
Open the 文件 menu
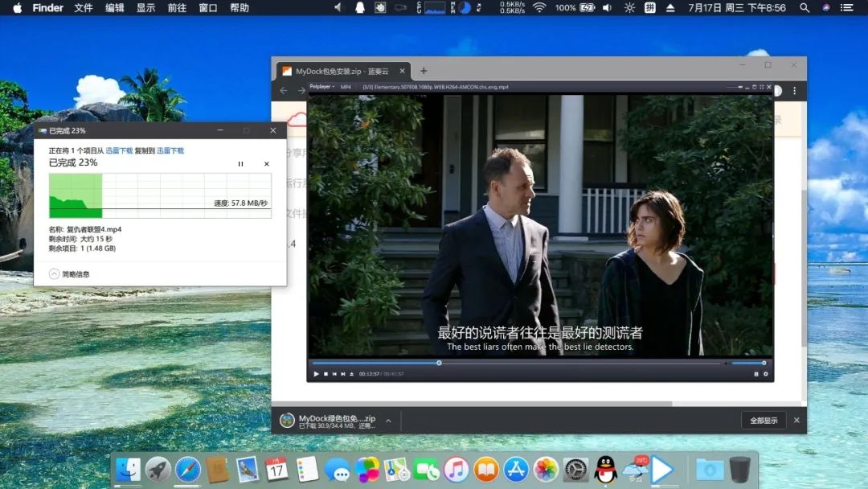(x=83, y=8)
